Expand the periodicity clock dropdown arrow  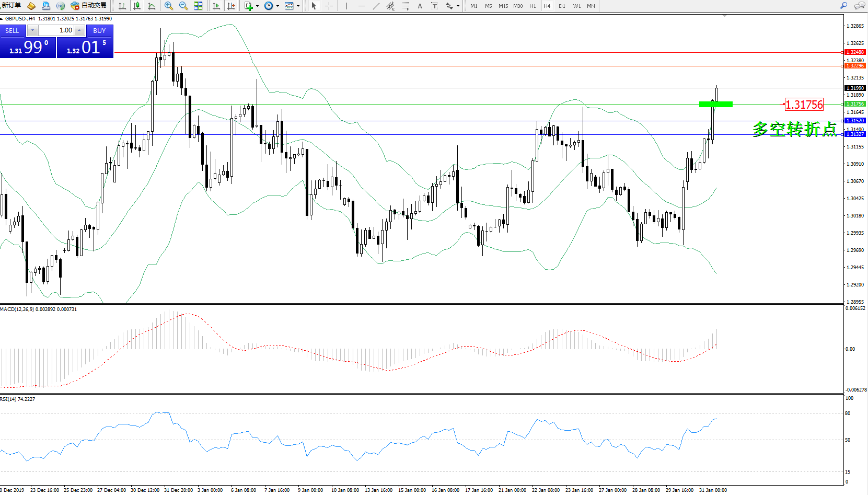click(x=277, y=6)
